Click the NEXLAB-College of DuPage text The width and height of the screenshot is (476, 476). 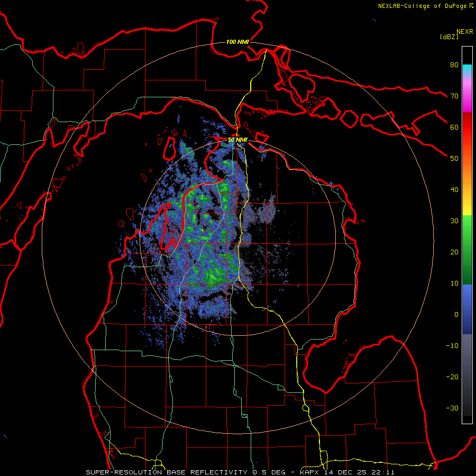tap(422, 6)
